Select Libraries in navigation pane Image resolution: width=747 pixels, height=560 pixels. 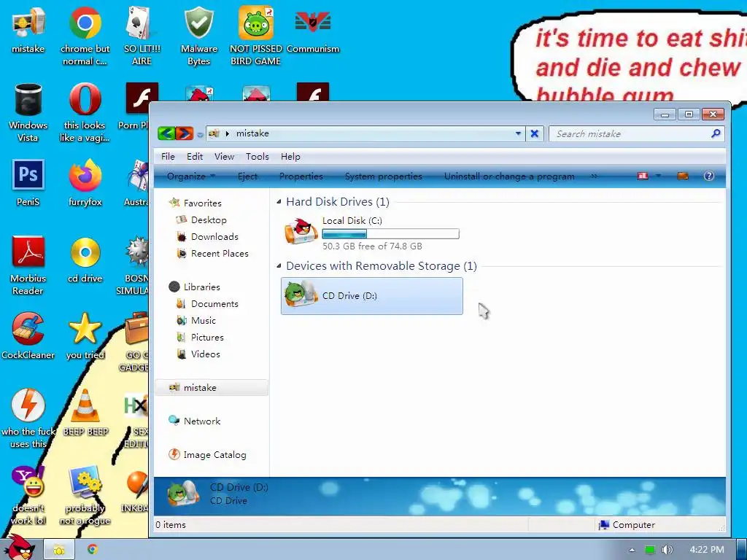(194, 287)
